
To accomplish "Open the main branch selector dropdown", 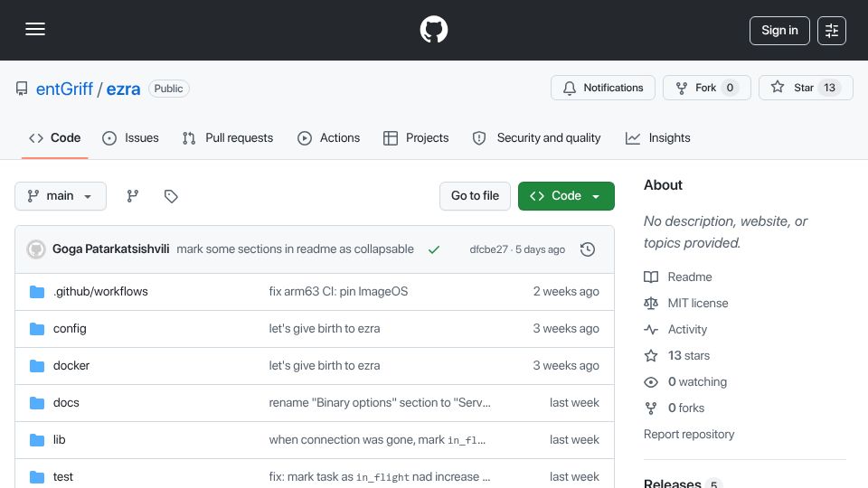I will (61, 196).
